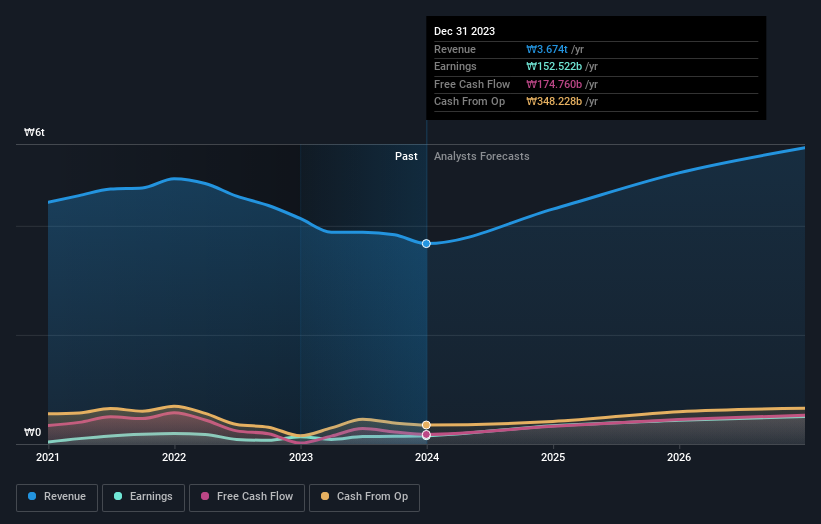Select the 2022 x-axis label
821x524 pixels.
pyautogui.click(x=174, y=458)
